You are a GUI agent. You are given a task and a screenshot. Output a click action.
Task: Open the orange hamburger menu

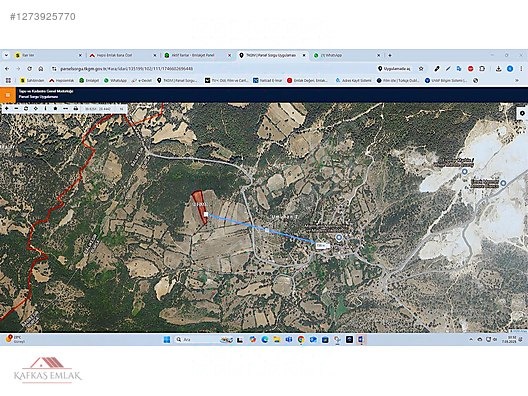(x=8, y=95)
